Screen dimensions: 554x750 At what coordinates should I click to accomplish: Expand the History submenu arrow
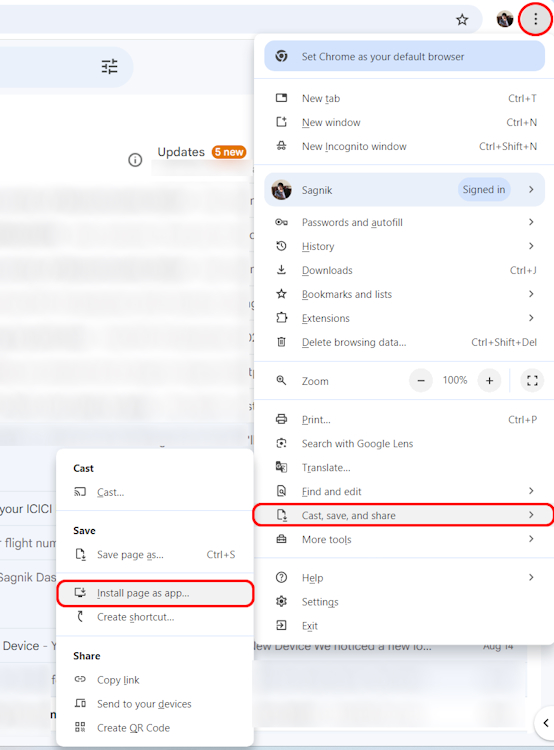point(531,246)
